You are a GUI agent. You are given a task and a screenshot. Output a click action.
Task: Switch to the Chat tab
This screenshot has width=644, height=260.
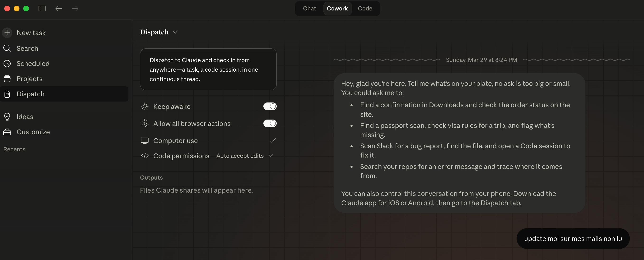coord(309,9)
